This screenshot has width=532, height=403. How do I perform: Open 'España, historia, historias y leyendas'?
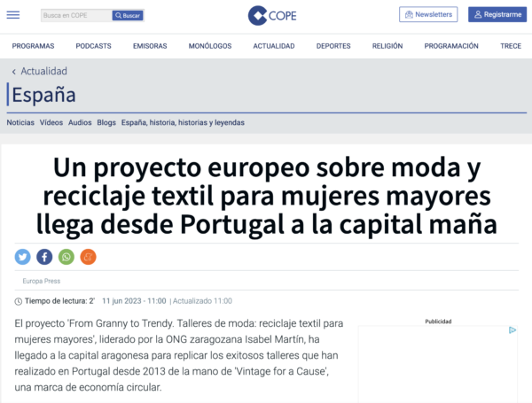point(183,122)
